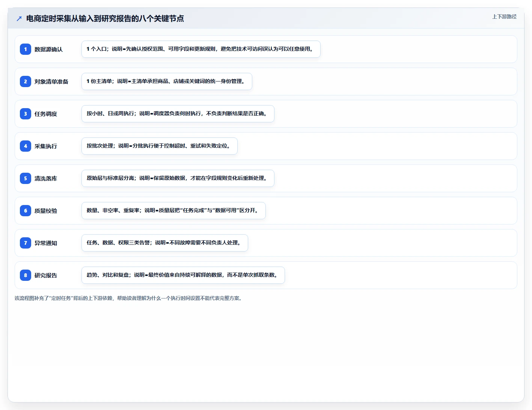Click the 清洗落库 step label
The image size is (532, 410).
[x=46, y=178]
